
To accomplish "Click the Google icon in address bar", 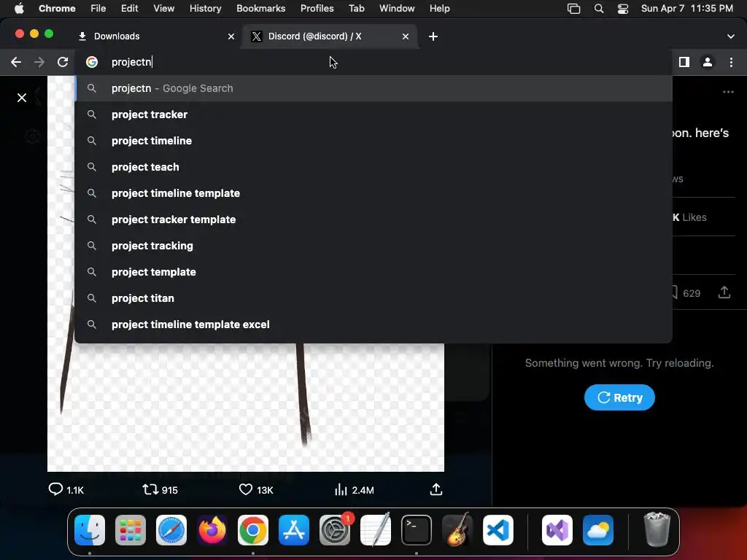I will pos(92,62).
